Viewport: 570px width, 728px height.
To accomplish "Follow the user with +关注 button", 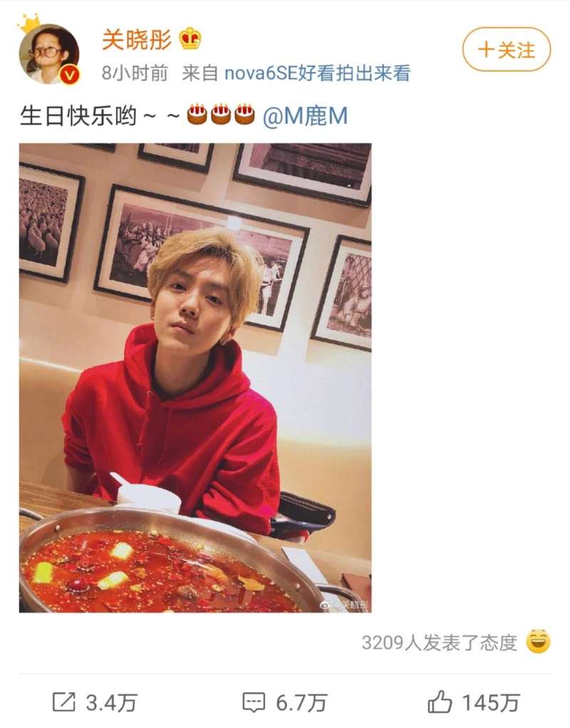I will pyautogui.click(x=507, y=49).
